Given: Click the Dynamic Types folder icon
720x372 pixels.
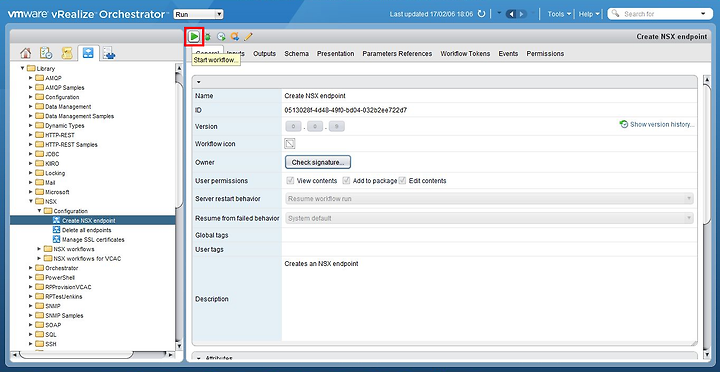Looking at the screenshot, I should pos(40,125).
